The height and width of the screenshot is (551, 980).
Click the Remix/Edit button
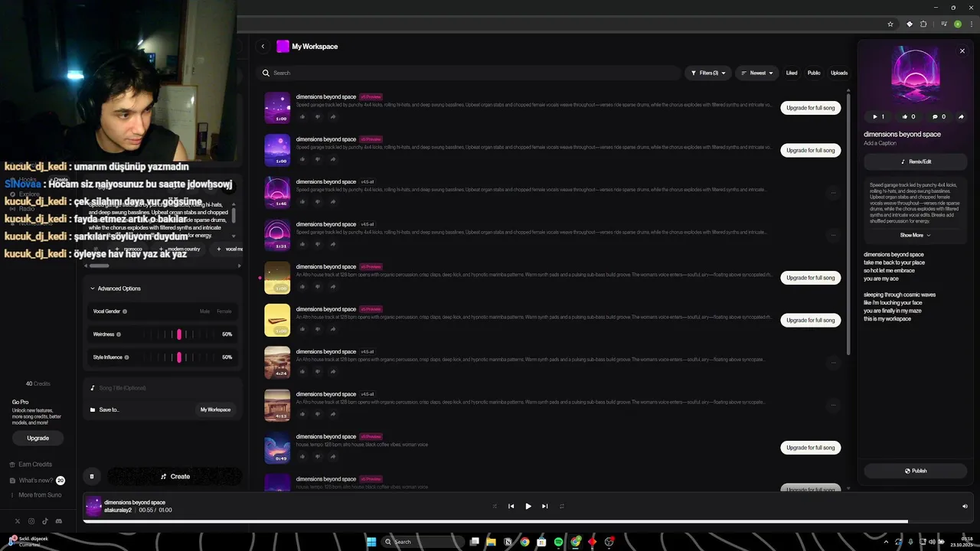(x=916, y=161)
